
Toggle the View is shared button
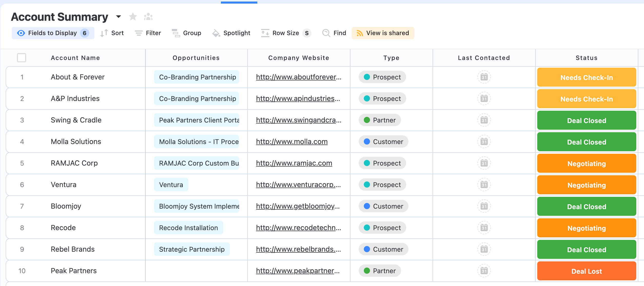pos(383,33)
